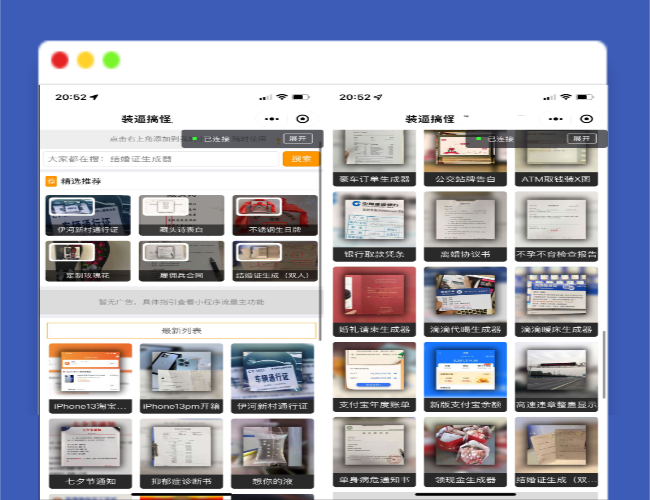
Task: Open the iPhone13淘宝… generator card
Action: tap(90, 379)
